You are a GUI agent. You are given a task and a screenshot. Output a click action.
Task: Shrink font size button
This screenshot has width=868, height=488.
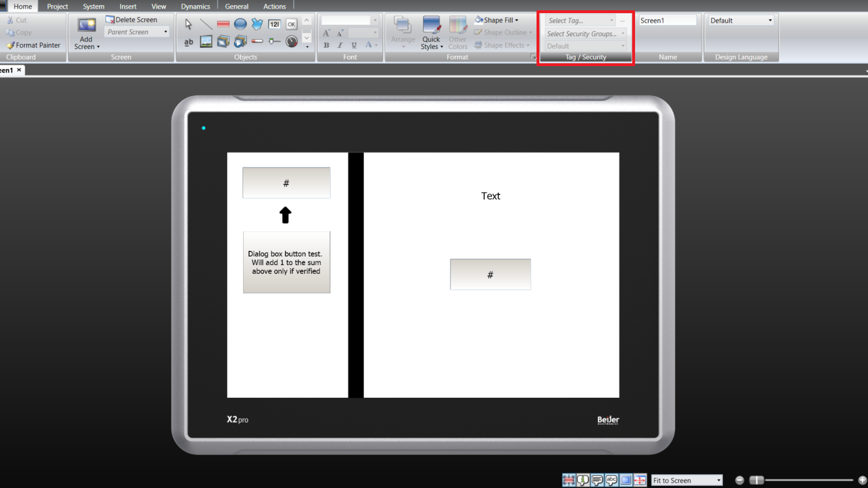coord(339,33)
